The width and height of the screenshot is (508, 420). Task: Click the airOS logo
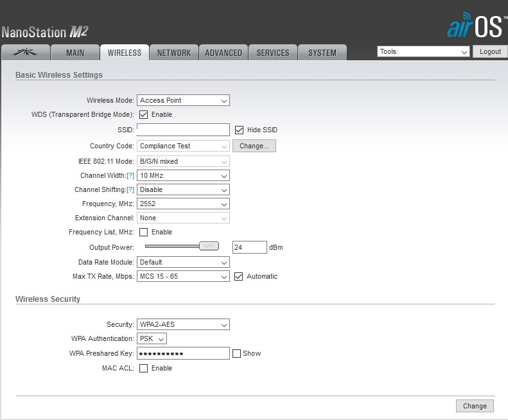(474, 25)
